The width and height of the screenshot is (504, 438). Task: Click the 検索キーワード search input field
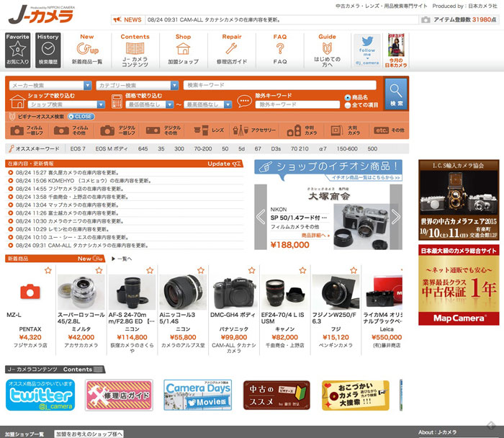tap(279, 85)
